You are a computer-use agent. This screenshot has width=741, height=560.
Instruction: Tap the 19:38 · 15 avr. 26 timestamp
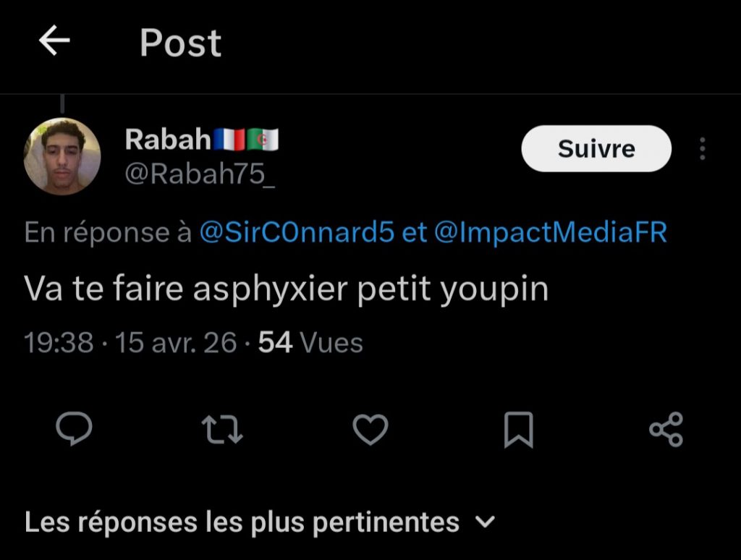coord(131,342)
